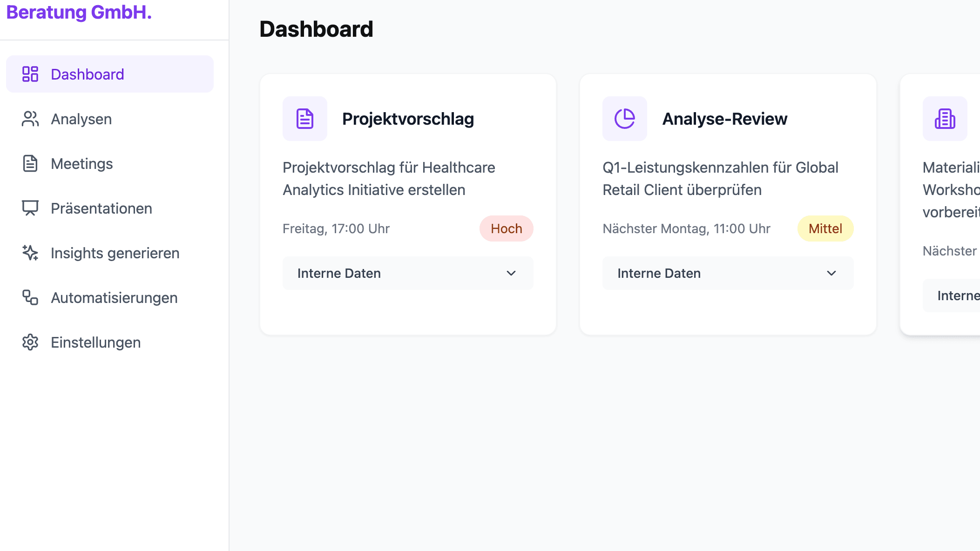980x551 pixels.
Task: Click the Projektvorschlag file icon
Action: coord(305,119)
